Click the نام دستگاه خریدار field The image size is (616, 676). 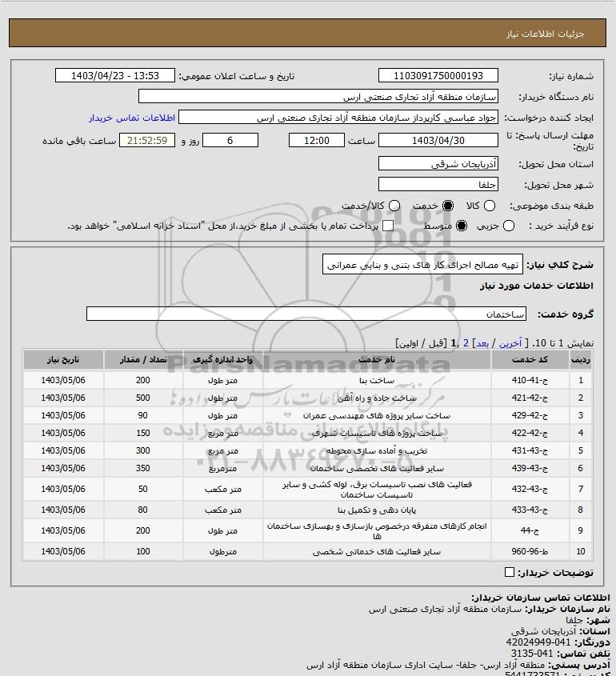[x=318, y=96]
